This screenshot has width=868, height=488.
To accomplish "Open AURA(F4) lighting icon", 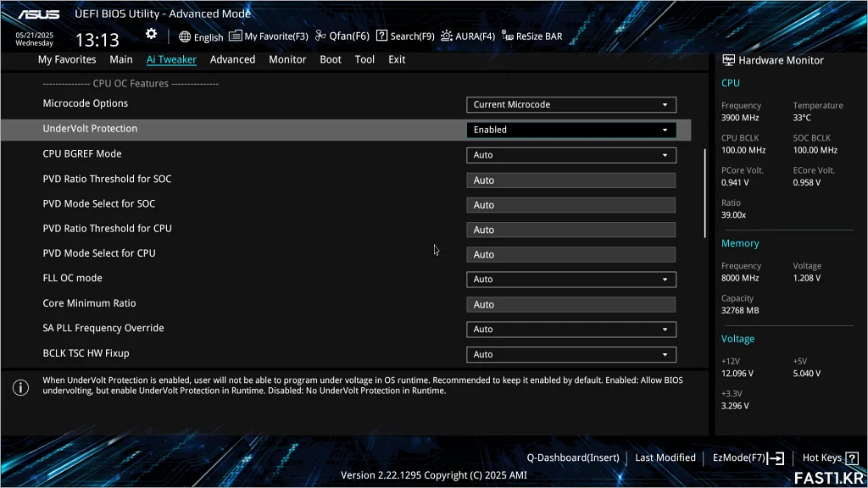I will point(447,36).
